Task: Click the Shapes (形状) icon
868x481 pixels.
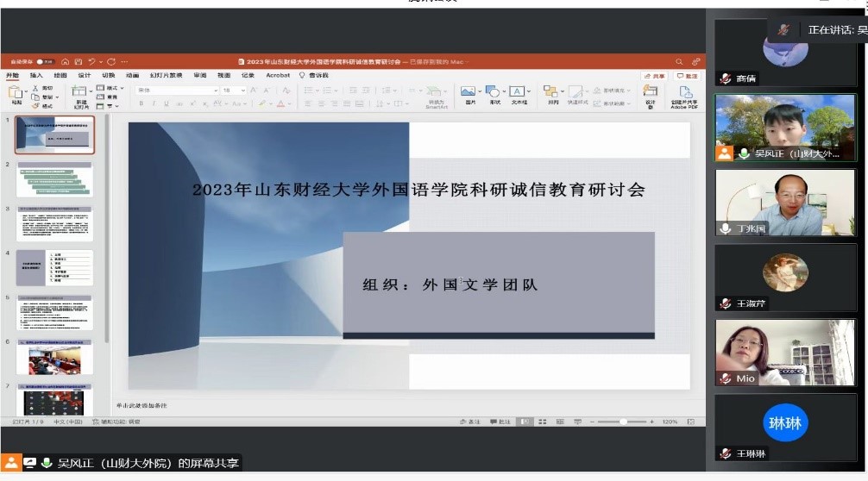Action: (494, 91)
